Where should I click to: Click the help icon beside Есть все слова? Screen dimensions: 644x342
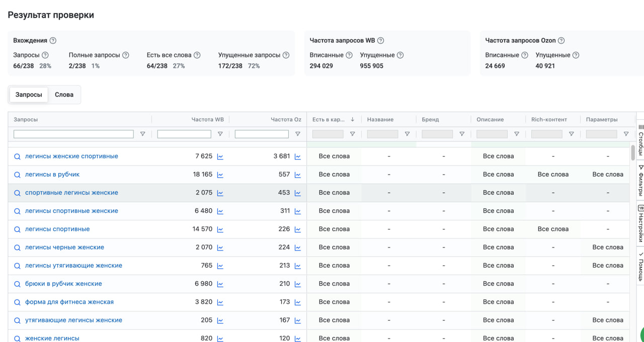pyautogui.click(x=197, y=55)
